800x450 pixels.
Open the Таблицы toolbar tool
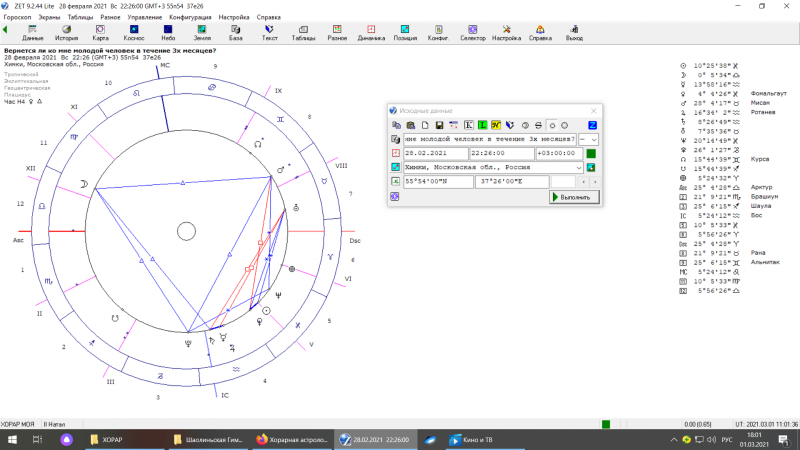pyautogui.click(x=303, y=33)
